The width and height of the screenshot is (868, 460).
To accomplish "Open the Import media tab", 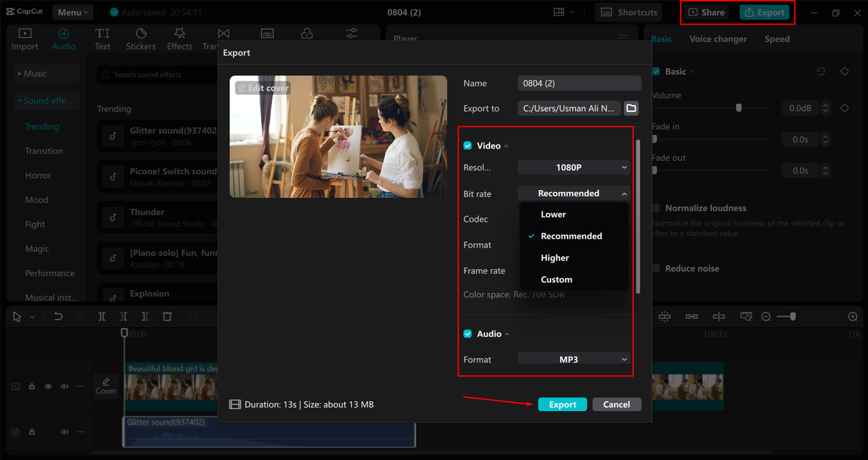I will [24, 39].
